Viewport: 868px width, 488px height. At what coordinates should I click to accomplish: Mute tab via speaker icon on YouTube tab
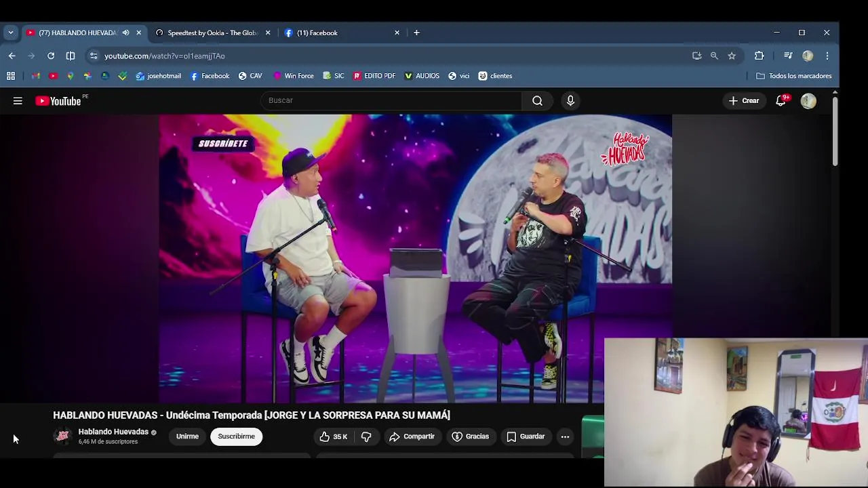coord(125,33)
